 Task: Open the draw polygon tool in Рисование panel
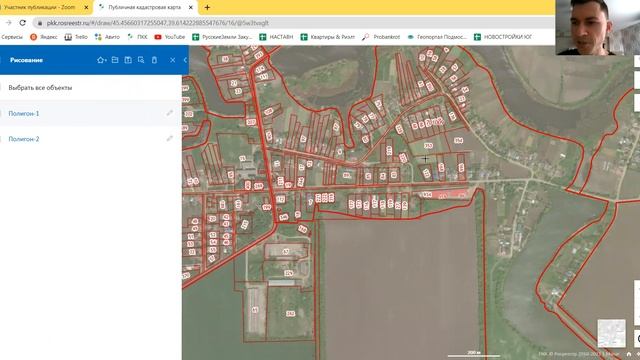tap(101, 60)
